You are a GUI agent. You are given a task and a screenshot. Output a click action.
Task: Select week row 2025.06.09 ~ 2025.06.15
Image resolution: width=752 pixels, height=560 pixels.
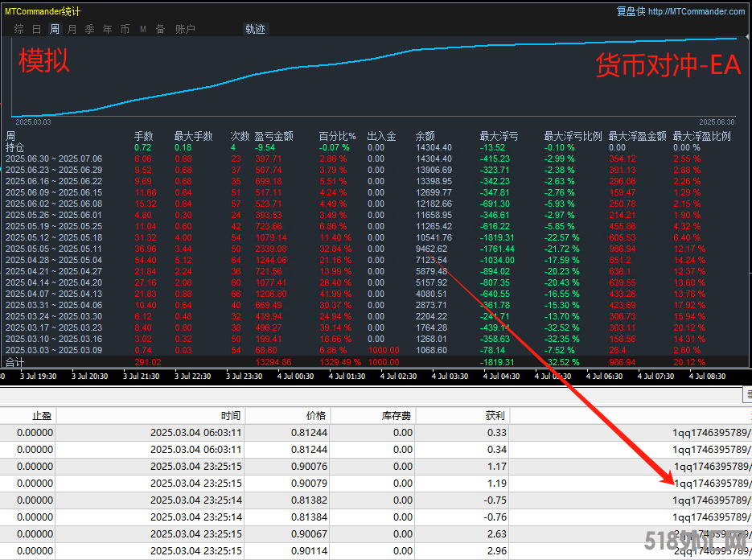tap(374, 192)
